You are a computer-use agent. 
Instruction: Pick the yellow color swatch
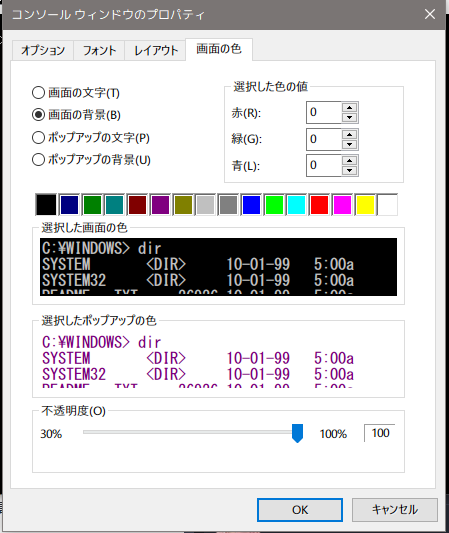tap(365, 205)
